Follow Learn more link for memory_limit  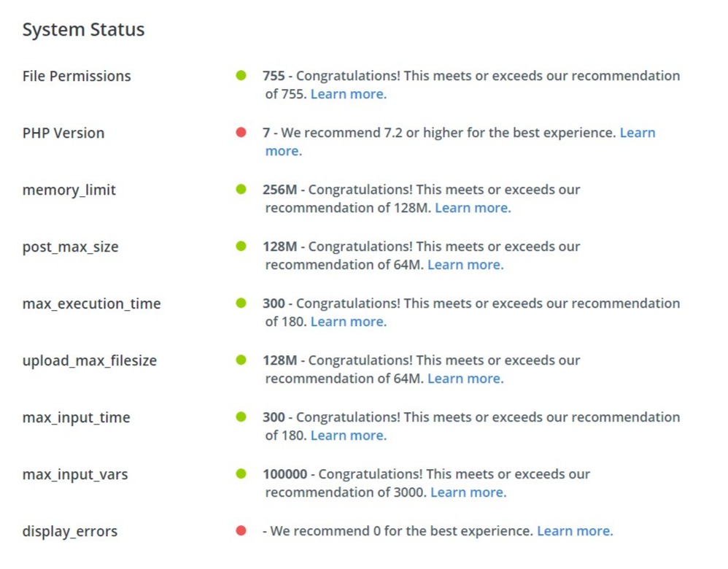473,208
